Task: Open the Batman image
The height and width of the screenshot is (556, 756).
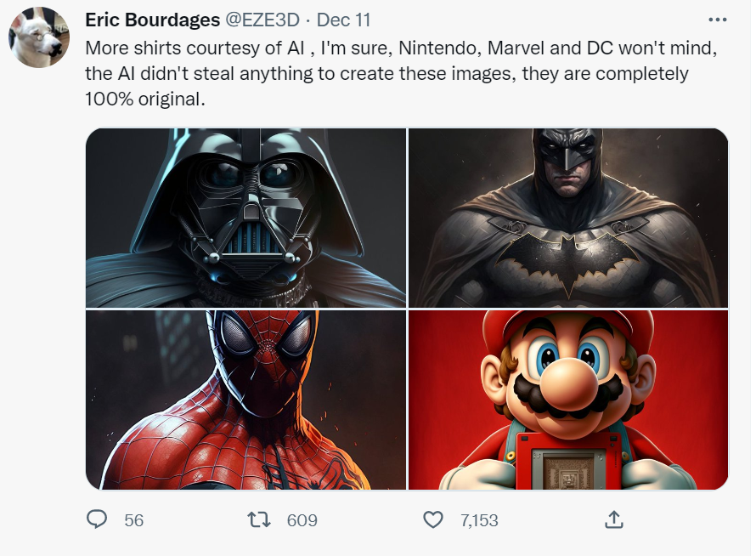Action: coord(568,218)
